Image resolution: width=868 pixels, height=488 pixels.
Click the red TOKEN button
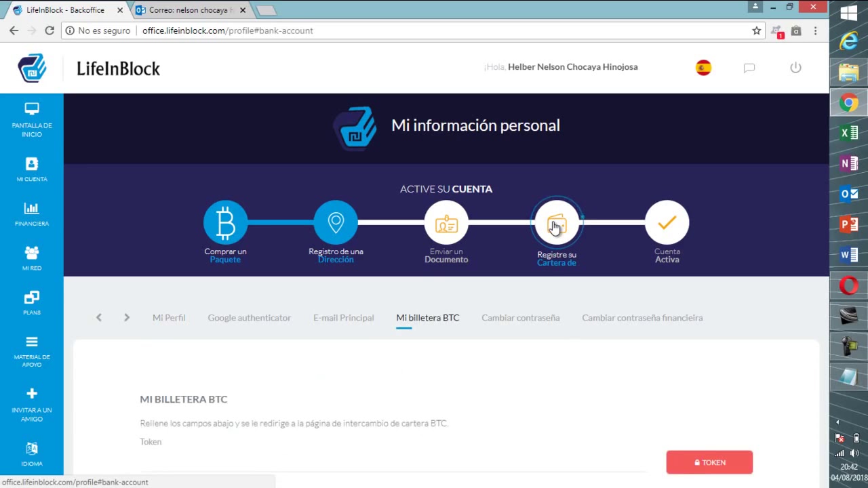pyautogui.click(x=709, y=462)
